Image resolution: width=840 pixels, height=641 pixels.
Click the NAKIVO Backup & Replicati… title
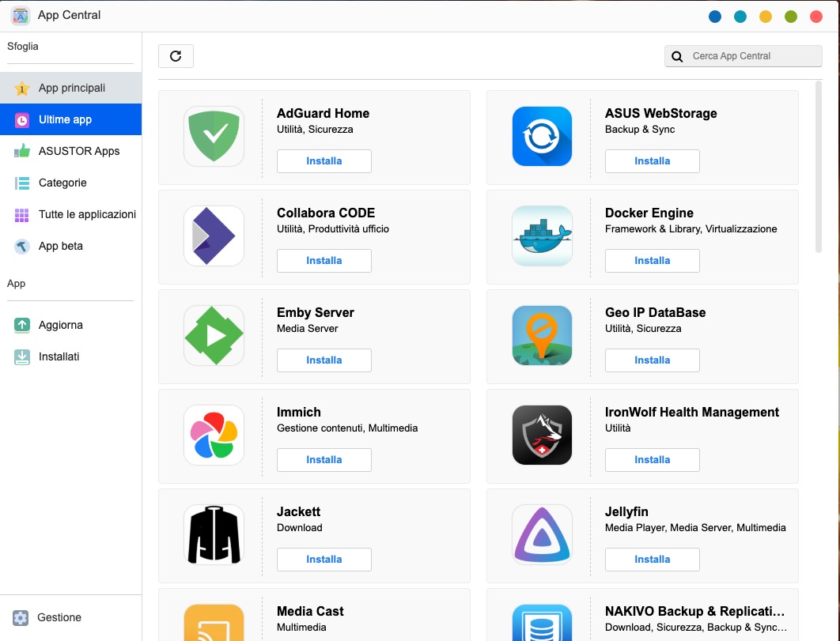point(694,612)
